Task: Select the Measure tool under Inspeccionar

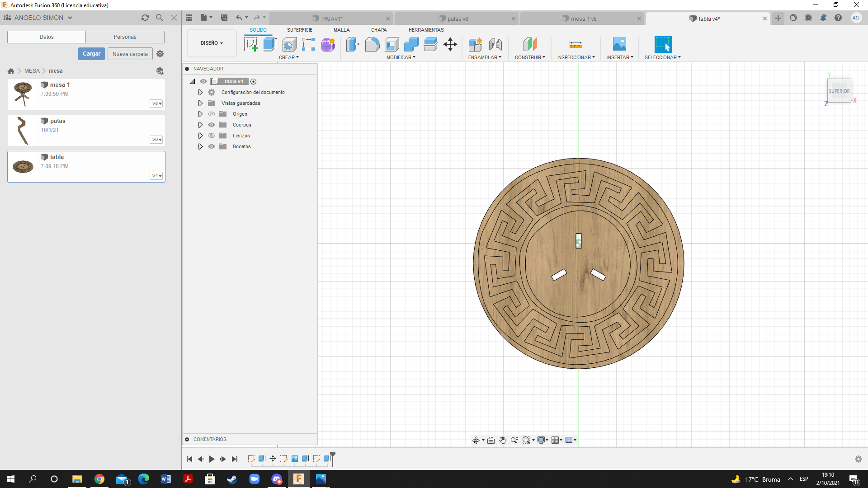Action: pos(576,44)
